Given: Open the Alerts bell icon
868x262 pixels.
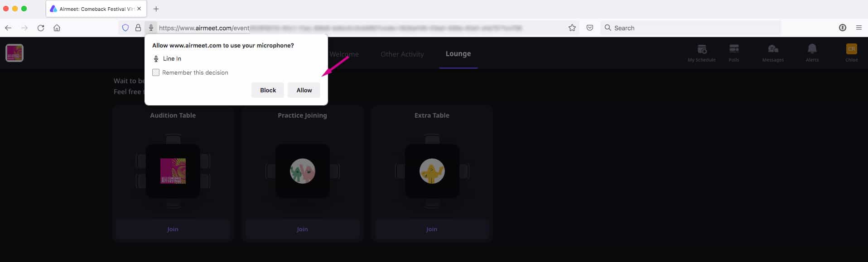Looking at the screenshot, I should (x=812, y=49).
